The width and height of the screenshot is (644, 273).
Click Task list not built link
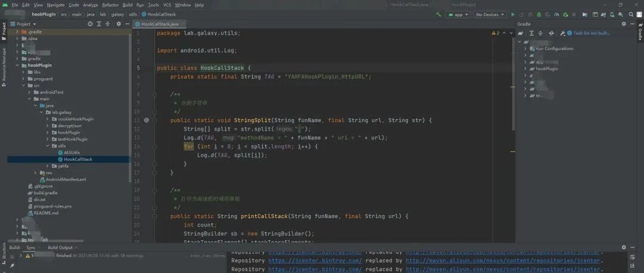592,33
